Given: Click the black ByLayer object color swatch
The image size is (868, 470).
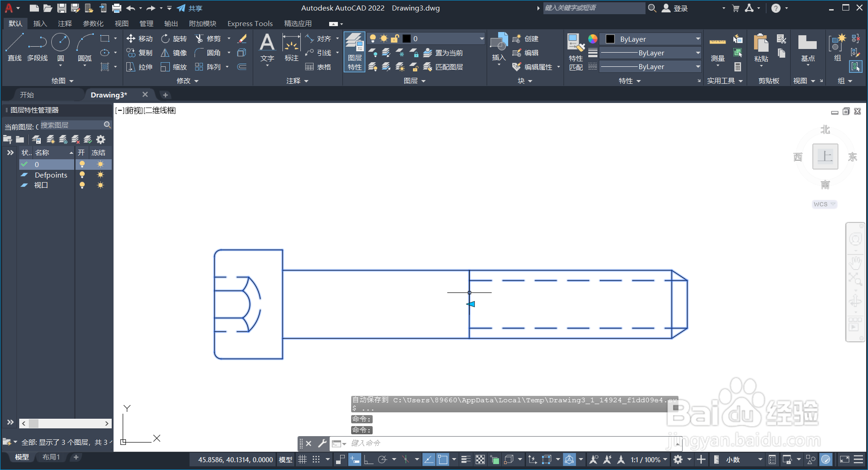Looking at the screenshot, I should 610,39.
